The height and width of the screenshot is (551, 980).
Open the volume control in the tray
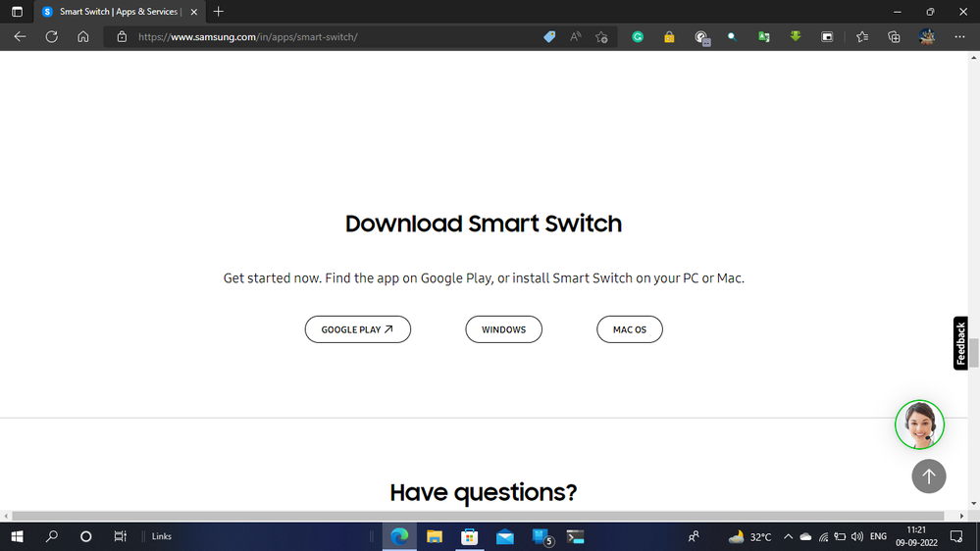[857, 536]
